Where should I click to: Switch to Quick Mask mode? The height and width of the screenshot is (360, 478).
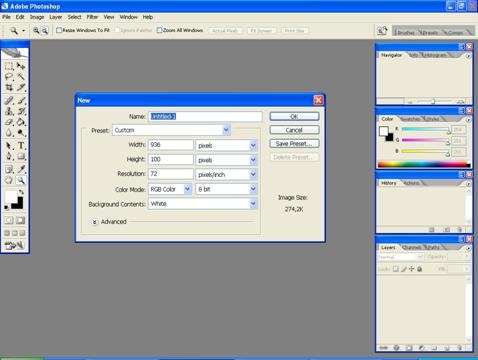[x=21, y=220]
